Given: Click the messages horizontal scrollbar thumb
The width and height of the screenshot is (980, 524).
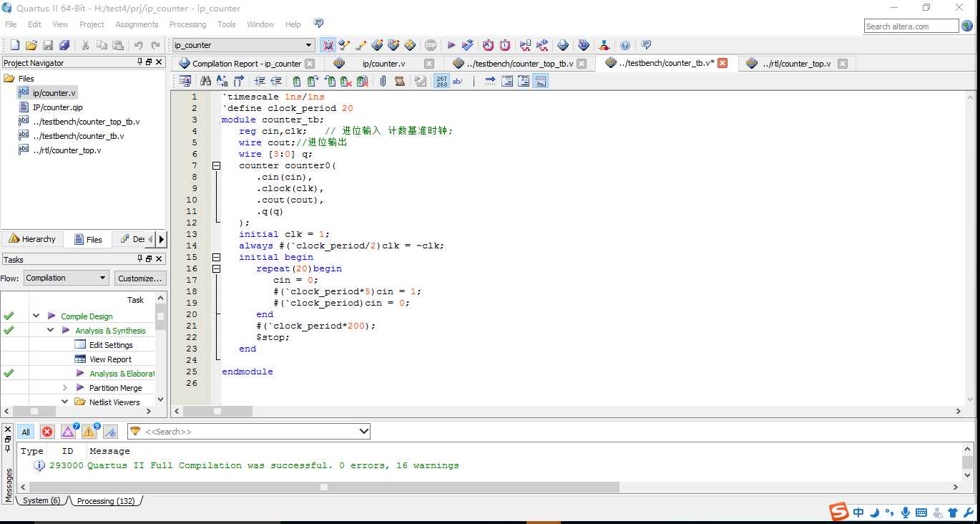Looking at the screenshot, I should (x=324, y=487).
